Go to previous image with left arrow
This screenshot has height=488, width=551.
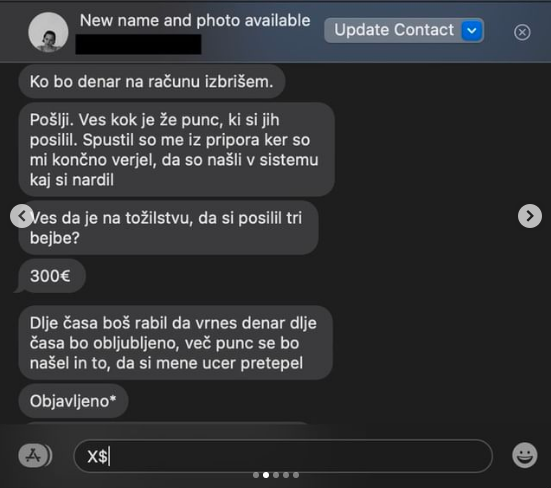coord(22,216)
